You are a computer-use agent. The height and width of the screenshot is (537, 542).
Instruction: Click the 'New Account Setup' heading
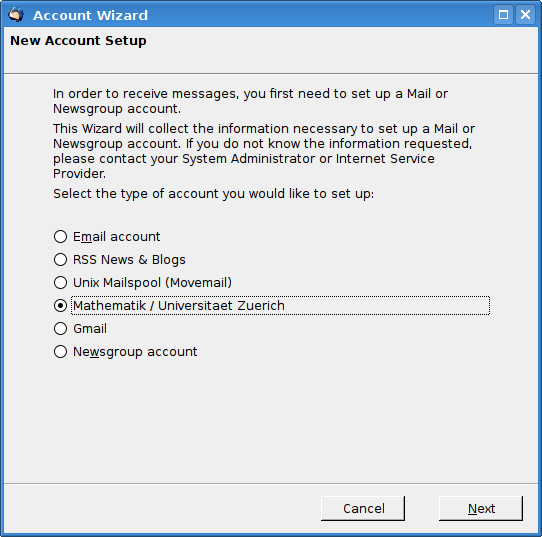(78, 41)
